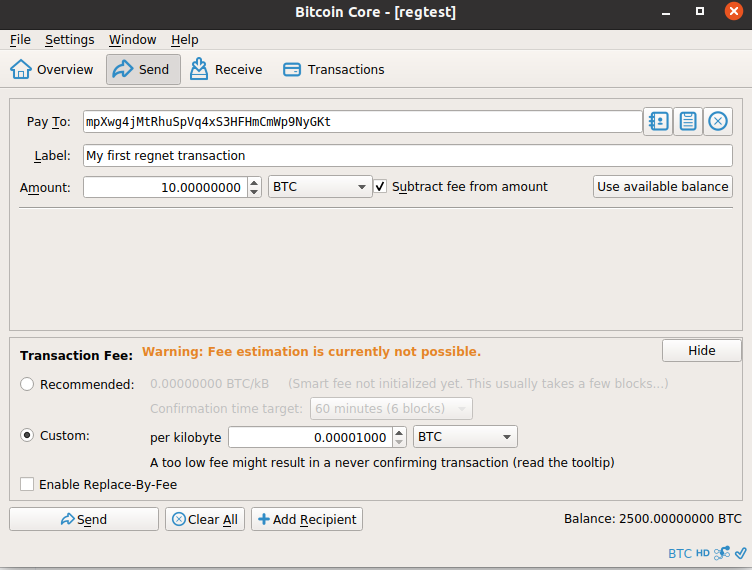The width and height of the screenshot is (752, 570).
Task: Click the Clear All button
Action: pyautogui.click(x=205, y=519)
